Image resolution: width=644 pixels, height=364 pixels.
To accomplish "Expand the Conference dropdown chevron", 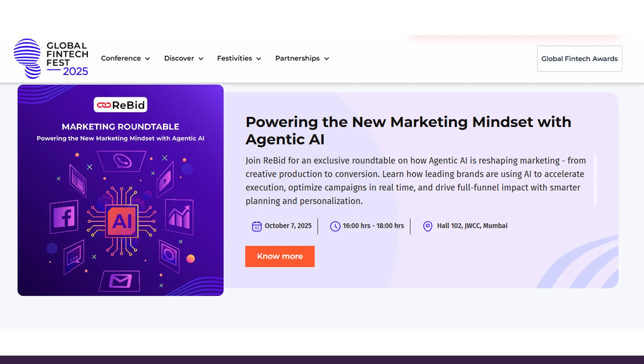I will click(x=148, y=59).
